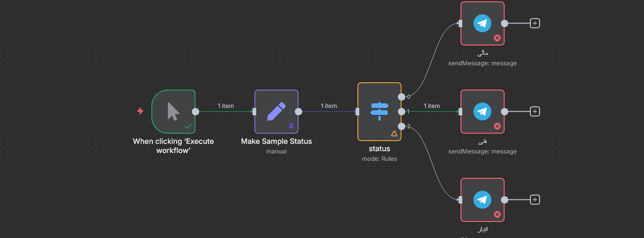
Task: Click output 0 connector of the status node
Action: 402,96
